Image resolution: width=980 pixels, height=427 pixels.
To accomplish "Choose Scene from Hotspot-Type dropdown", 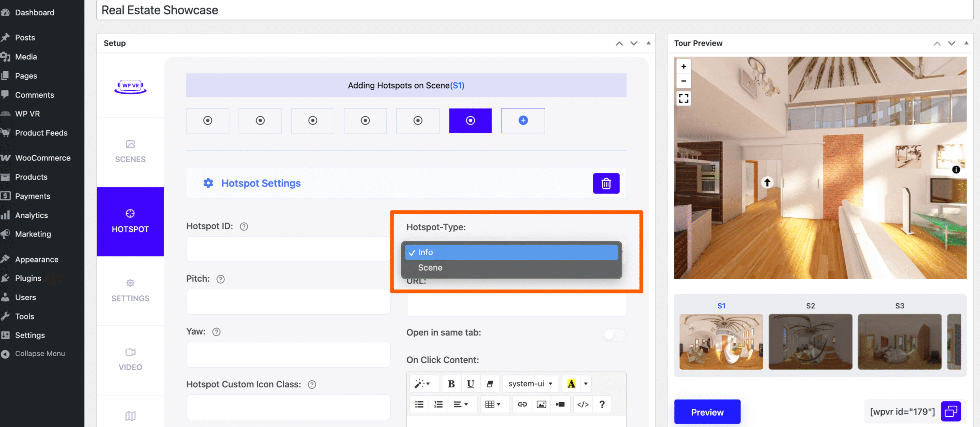I will point(430,268).
